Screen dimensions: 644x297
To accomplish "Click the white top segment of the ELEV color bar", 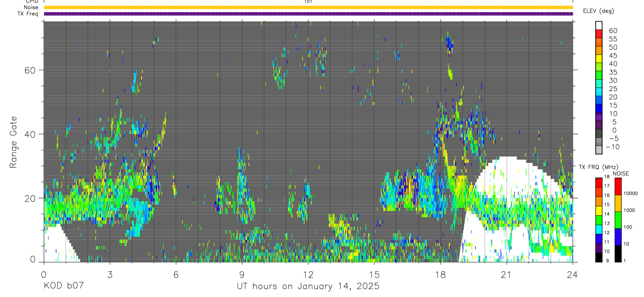I will (x=599, y=26).
